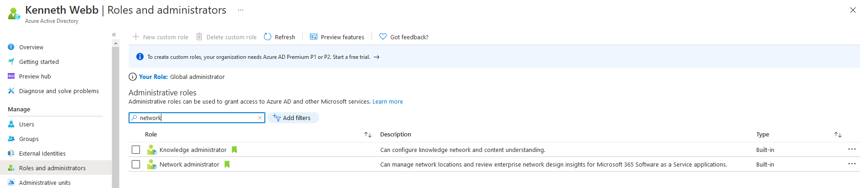Click the Roles and administrators sidebar icon
This screenshot has height=188, width=868.
(11, 168)
